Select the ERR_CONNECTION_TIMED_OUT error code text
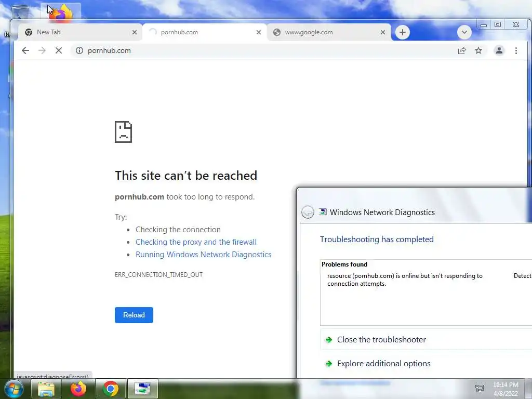Viewport: 532px width, 399px height. (x=158, y=274)
